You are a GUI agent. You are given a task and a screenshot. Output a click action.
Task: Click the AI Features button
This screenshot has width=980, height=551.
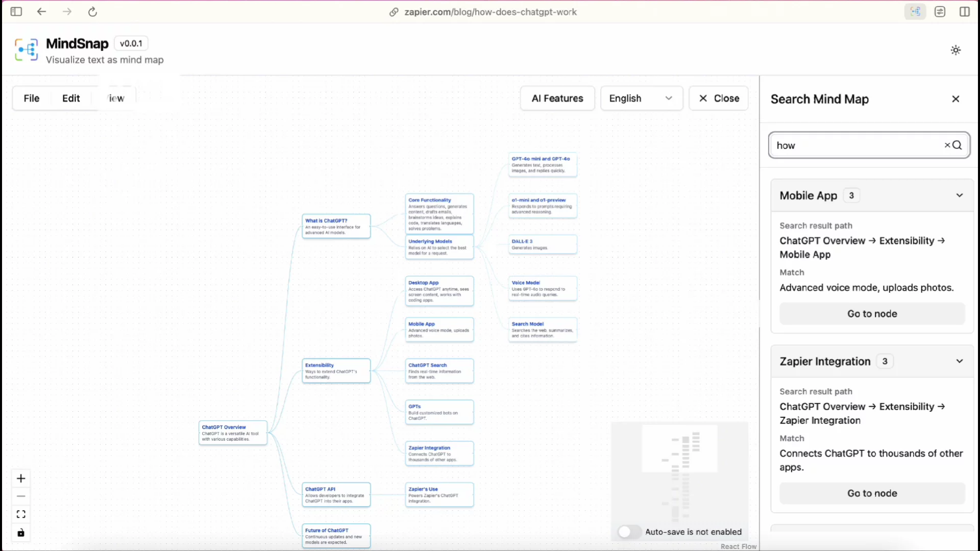[557, 98]
